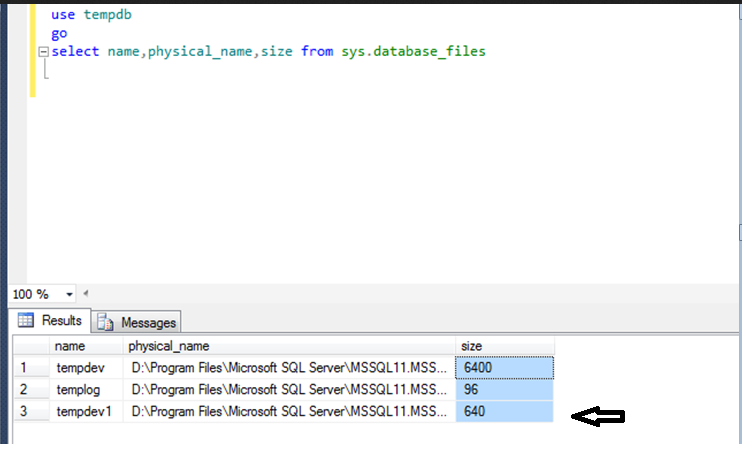This screenshot has width=742, height=463.
Task: Click the physical path cell for templog
Action: [290, 390]
